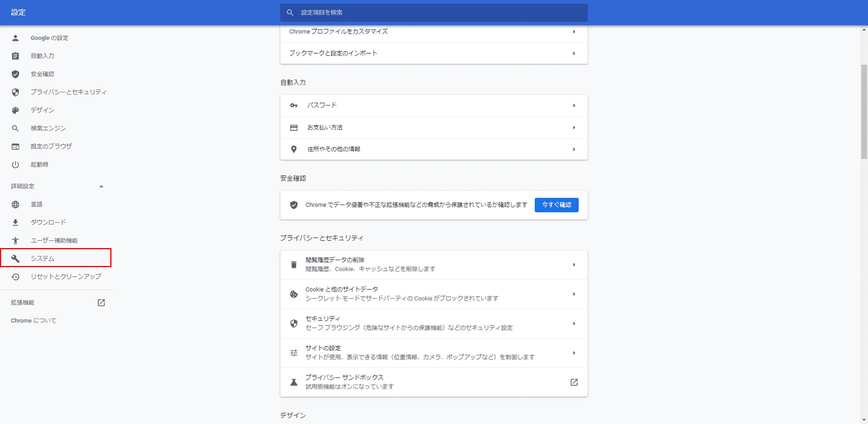Click the globe icon beside 言語
Image resolution: width=868 pixels, height=424 pixels.
(x=15, y=205)
